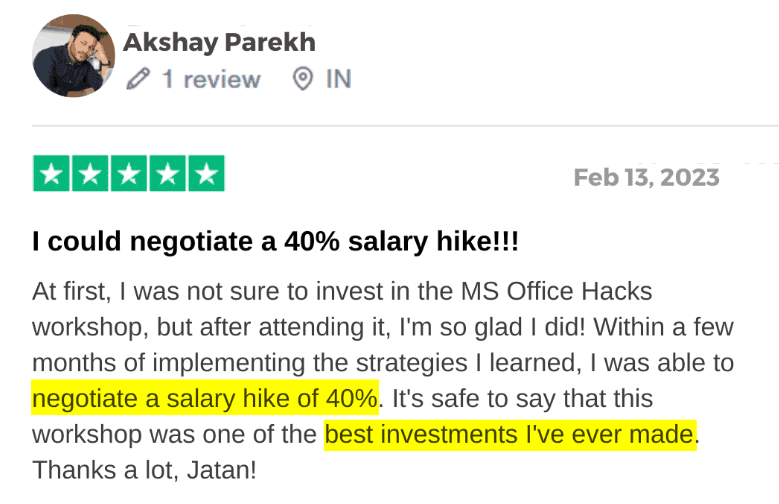Click the words "It's safe to say"
779x504 pixels.
pyautogui.click(x=459, y=398)
